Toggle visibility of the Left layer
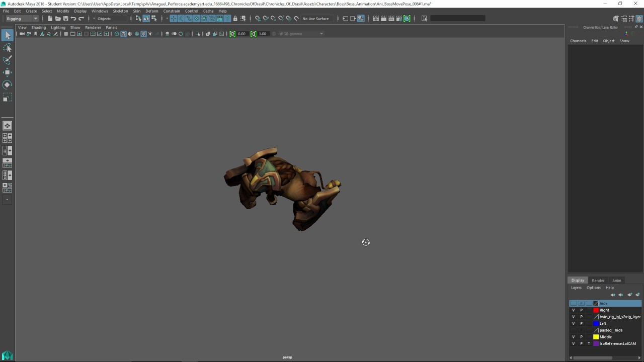644x362 pixels. coord(573,323)
